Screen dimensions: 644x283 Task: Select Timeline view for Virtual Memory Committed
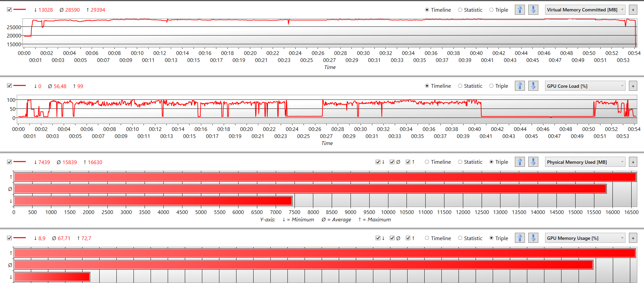[438, 10]
